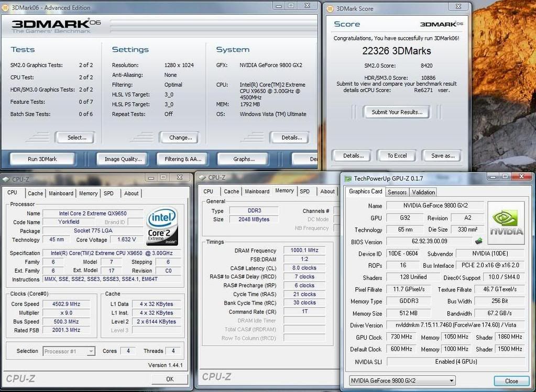
Task: Select CPU tab in CPU-Z Memory window
Action: 208,192
